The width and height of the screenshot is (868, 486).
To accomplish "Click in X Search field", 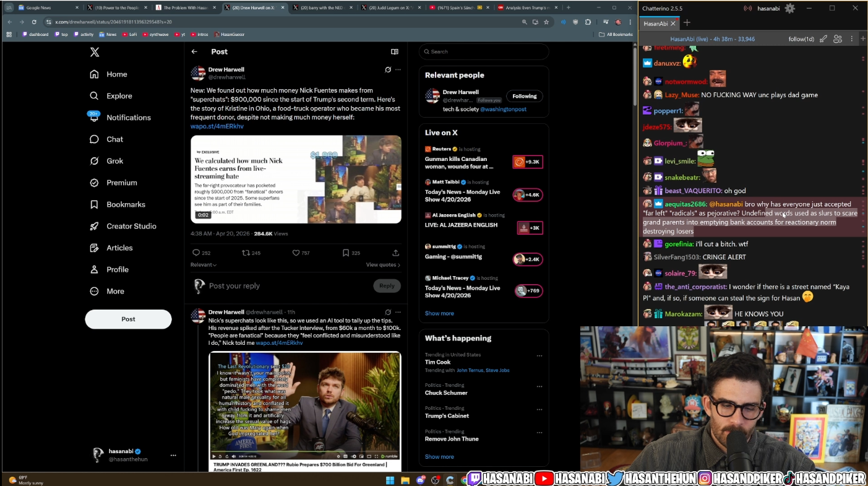I will (484, 51).
